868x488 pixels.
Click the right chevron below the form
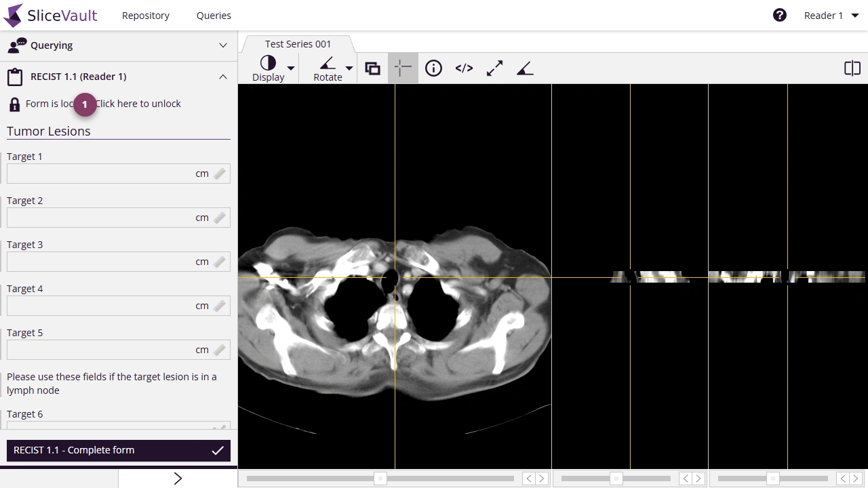click(x=178, y=479)
